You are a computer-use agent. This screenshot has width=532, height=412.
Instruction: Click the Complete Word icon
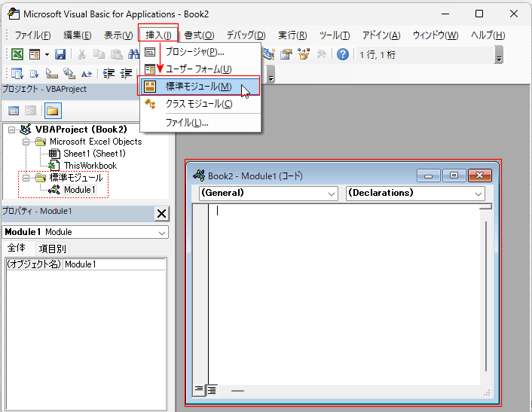[87, 74]
